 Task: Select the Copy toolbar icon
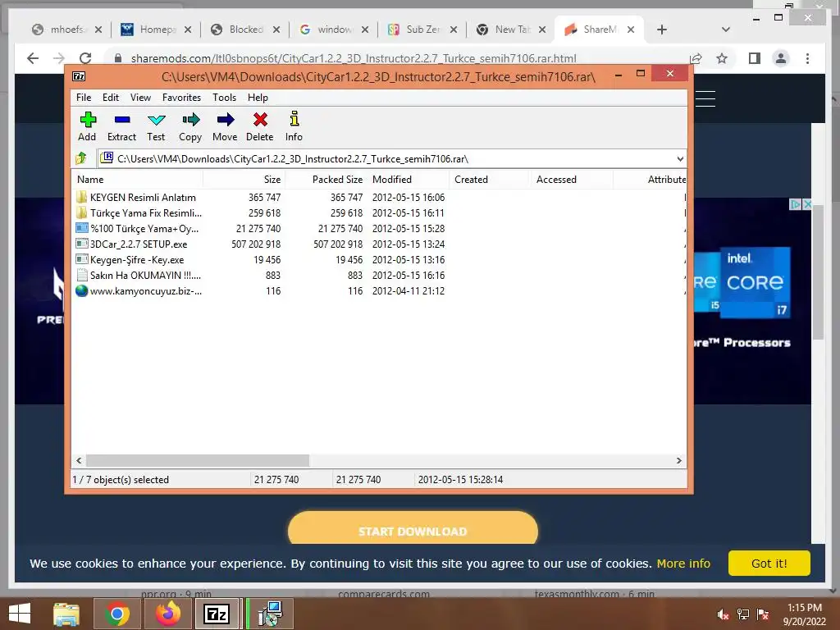pyautogui.click(x=190, y=120)
